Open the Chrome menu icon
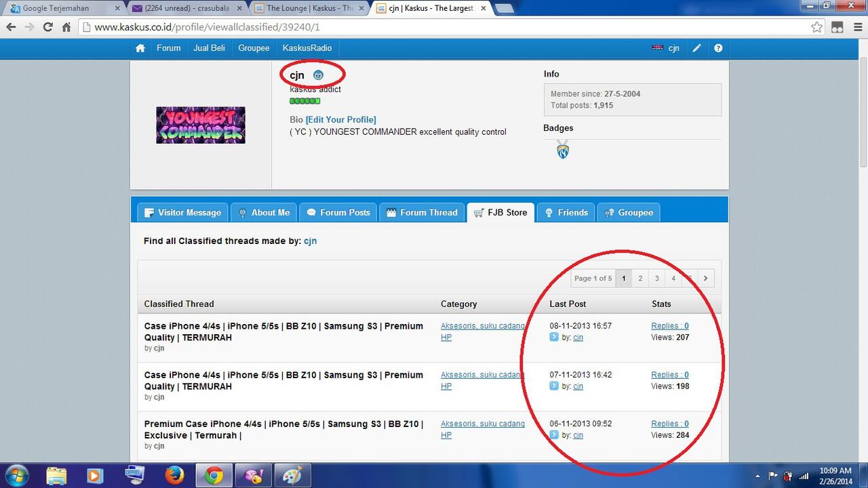This screenshot has width=868, height=488. (856, 27)
